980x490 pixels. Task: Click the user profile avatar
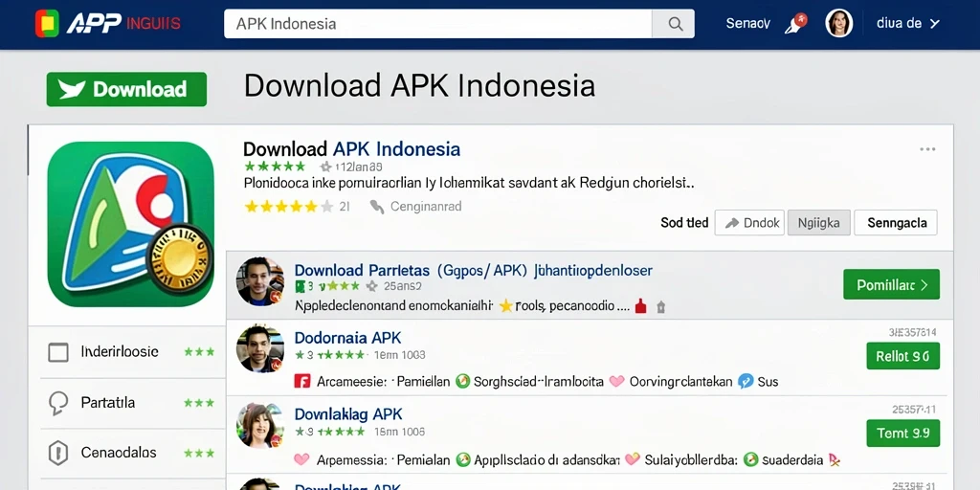coord(838,24)
